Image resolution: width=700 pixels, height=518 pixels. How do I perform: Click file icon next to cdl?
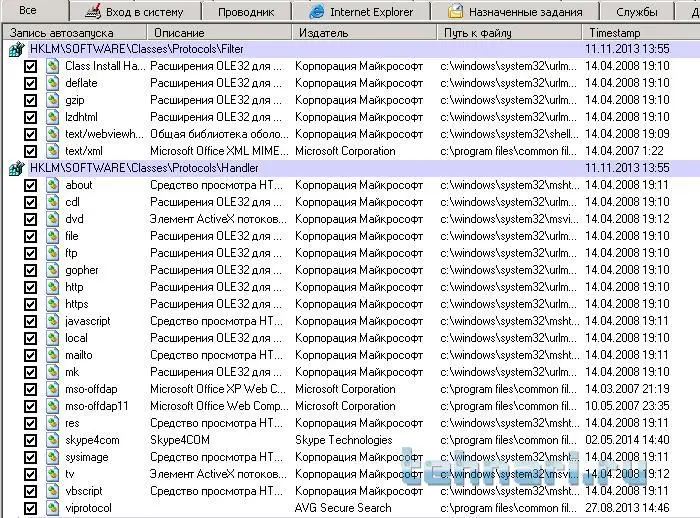[52, 202]
